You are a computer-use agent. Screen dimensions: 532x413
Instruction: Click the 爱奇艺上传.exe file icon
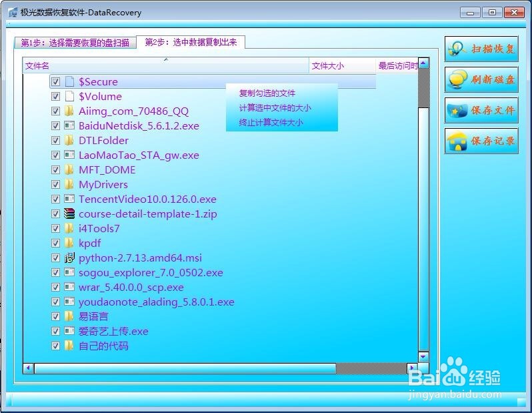point(69,331)
